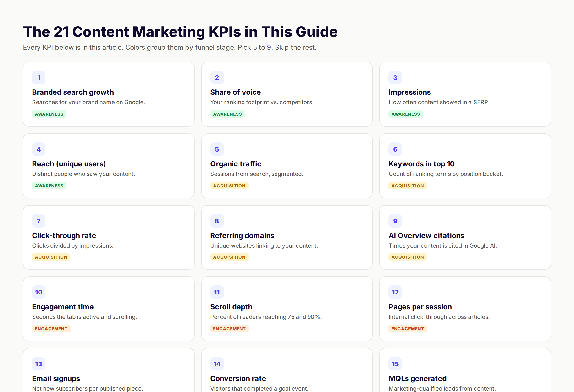
Task: Click the number 12 badge on Pages per session
Action: tap(395, 292)
